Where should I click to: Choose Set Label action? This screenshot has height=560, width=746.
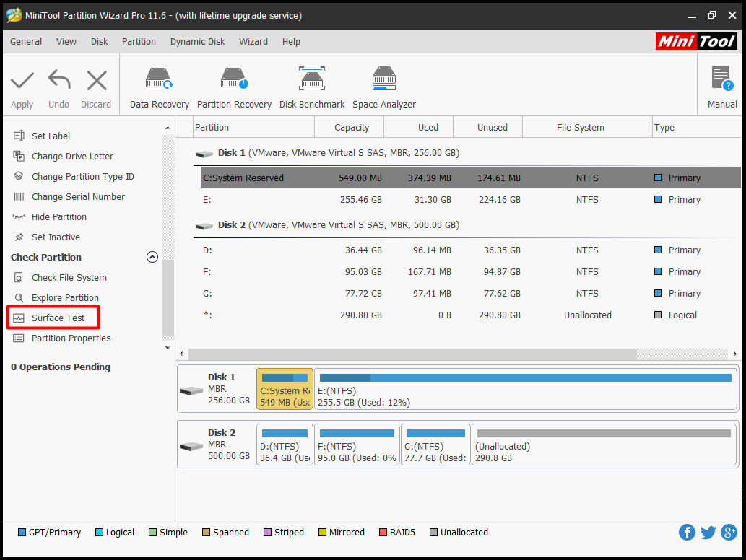click(x=51, y=136)
